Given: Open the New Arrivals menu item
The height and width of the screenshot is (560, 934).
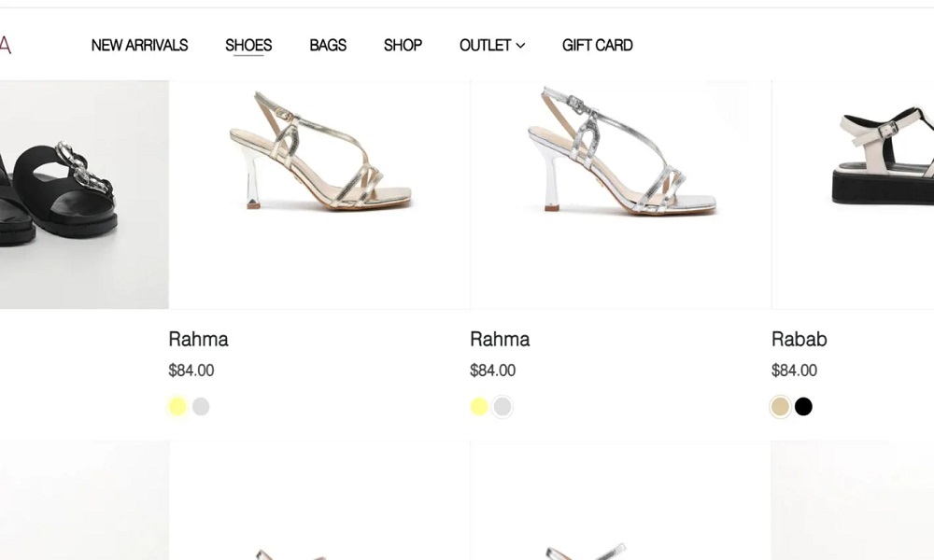Looking at the screenshot, I should click(x=139, y=45).
